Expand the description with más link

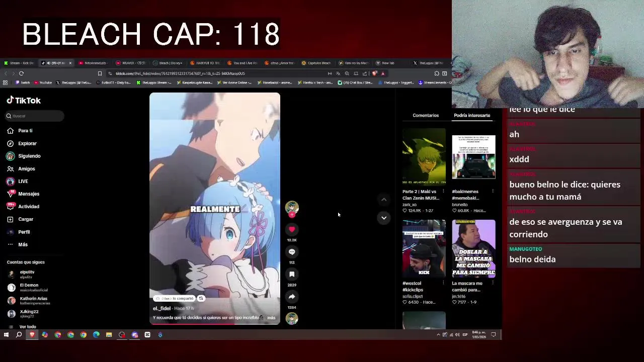tap(271, 318)
